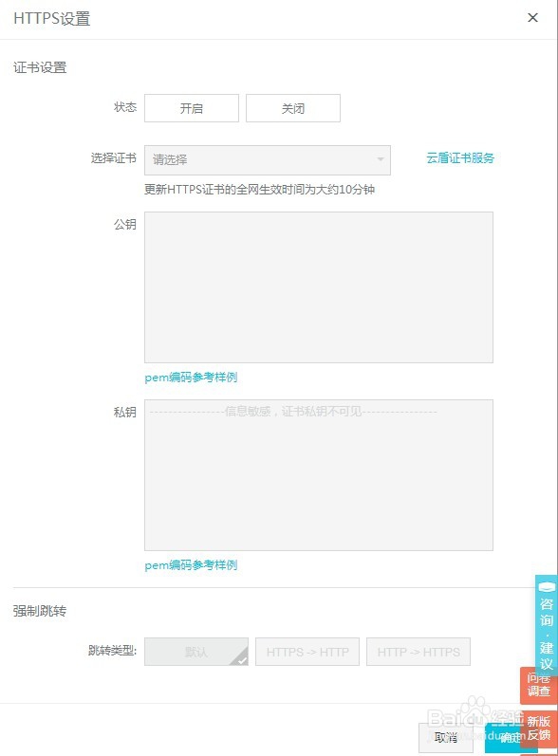The width and height of the screenshot is (558, 756).
Task: Open pem编码参考样例 link under 公钥
Action: 191,378
